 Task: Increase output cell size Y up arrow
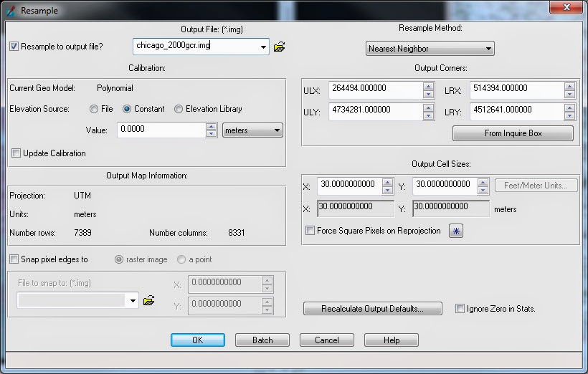coord(483,183)
